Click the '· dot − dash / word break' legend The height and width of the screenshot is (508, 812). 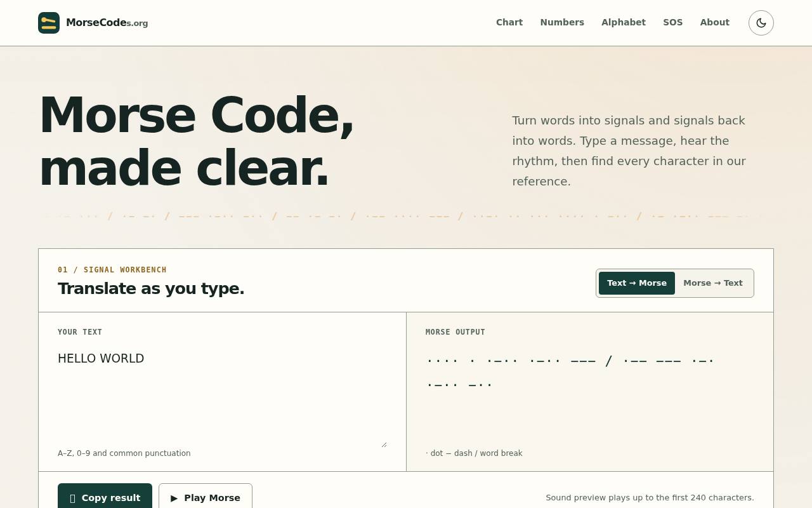[x=474, y=453]
